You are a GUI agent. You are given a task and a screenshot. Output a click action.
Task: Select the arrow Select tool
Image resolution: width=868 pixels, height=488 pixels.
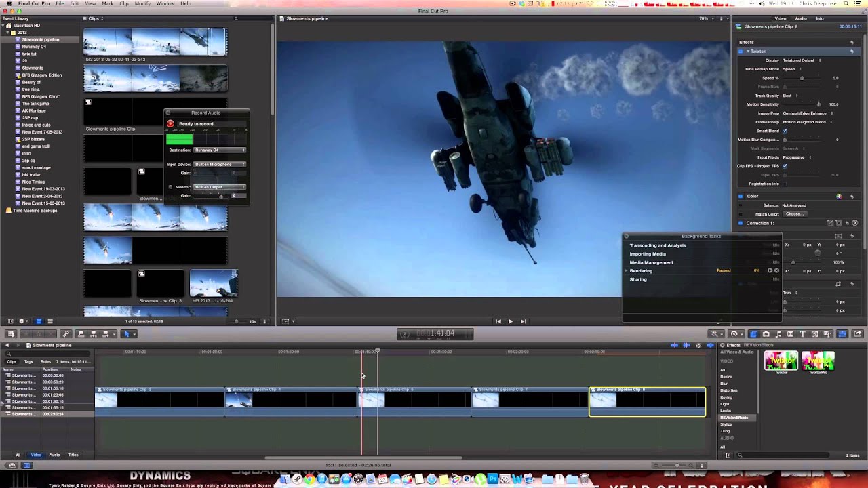click(x=126, y=333)
